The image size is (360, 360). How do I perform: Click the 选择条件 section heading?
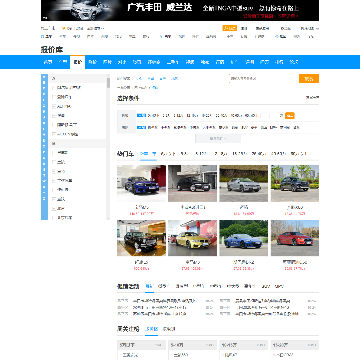pos(128,98)
